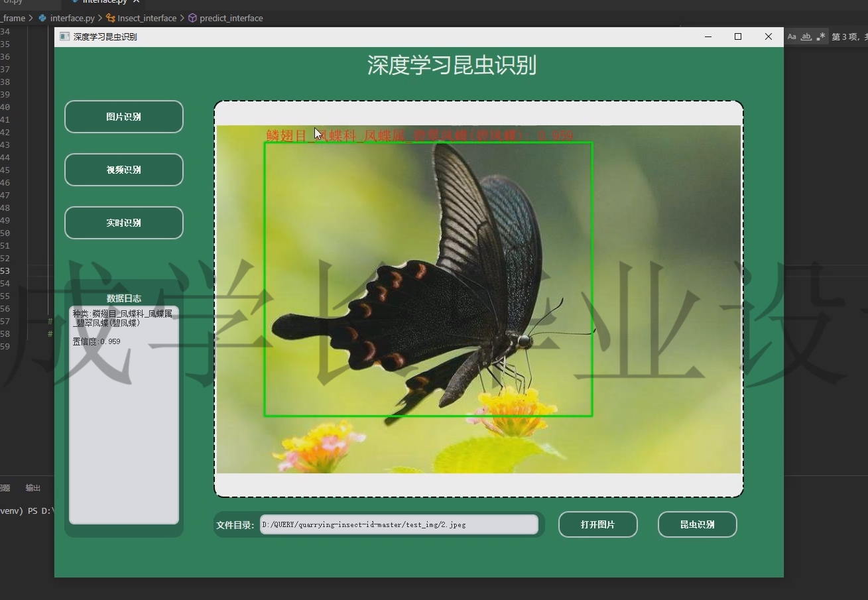Click the method icon beside predict_interface
This screenshot has height=600, width=868.
click(192, 18)
